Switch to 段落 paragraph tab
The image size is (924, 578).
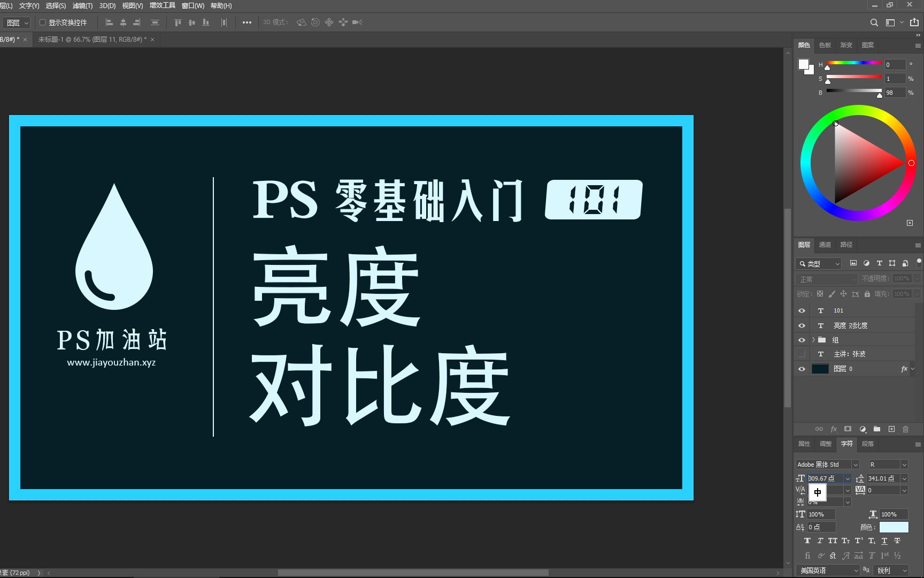click(868, 444)
